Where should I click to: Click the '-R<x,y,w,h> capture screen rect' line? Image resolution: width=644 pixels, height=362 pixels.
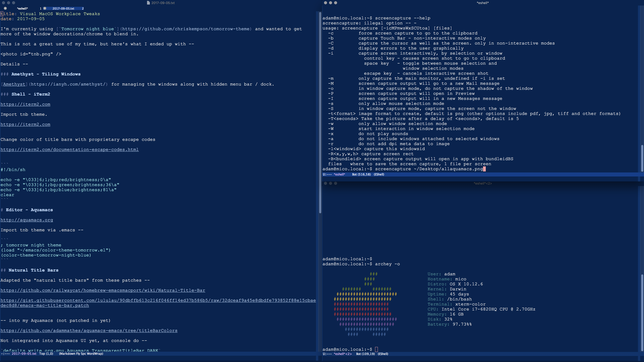click(371, 154)
